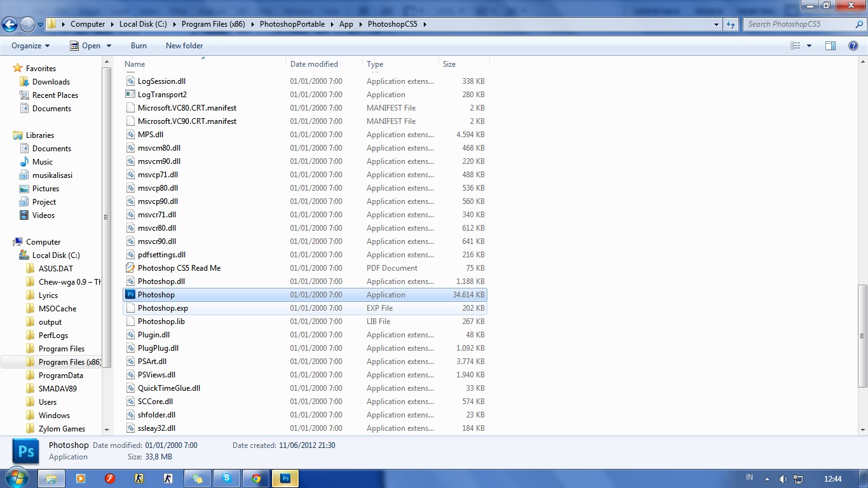
Task: Go to Local Disk (C:) in address bar
Action: tap(143, 24)
